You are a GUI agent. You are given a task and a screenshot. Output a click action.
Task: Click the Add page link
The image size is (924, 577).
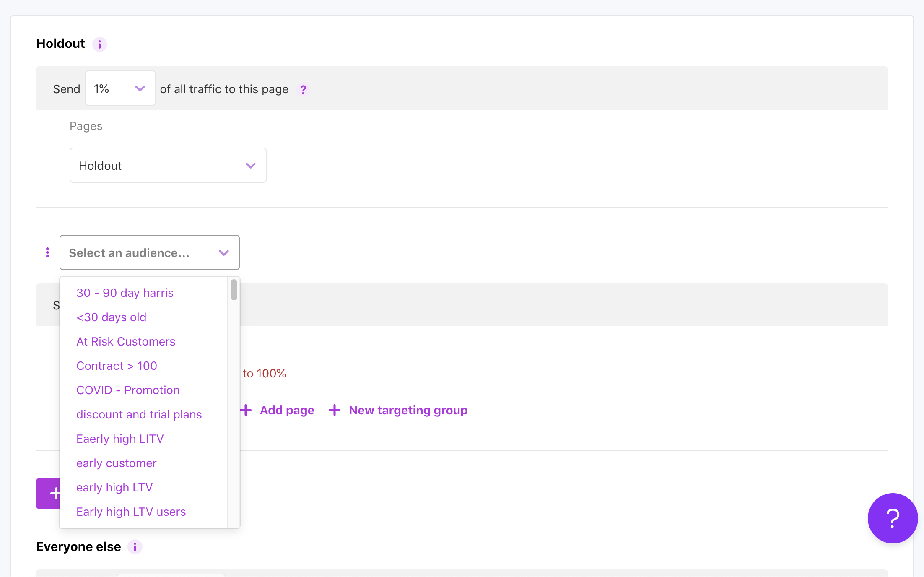click(287, 410)
